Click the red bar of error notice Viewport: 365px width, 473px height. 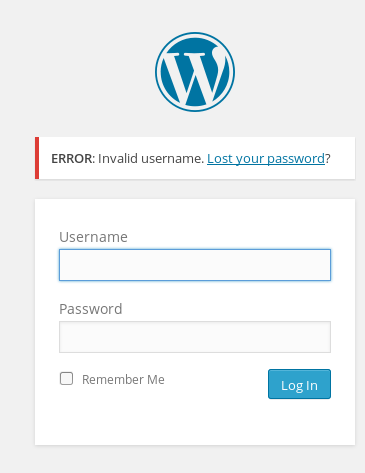click(x=37, y=158)
